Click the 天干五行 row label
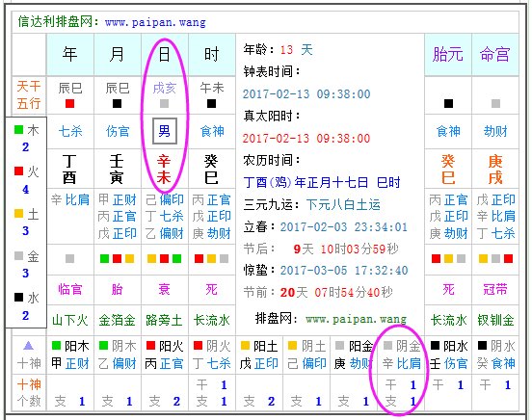Viewport: 532px width, 420px height. [x=29, y=94]
